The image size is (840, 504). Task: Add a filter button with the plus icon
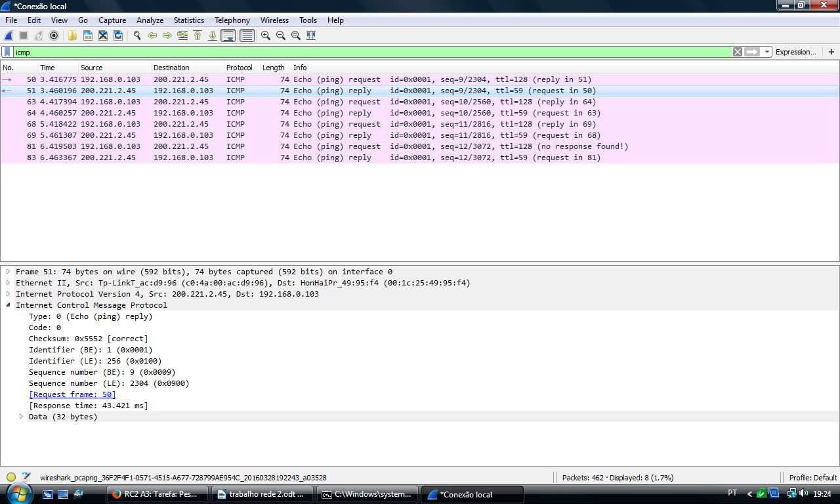tap(831, 52)
